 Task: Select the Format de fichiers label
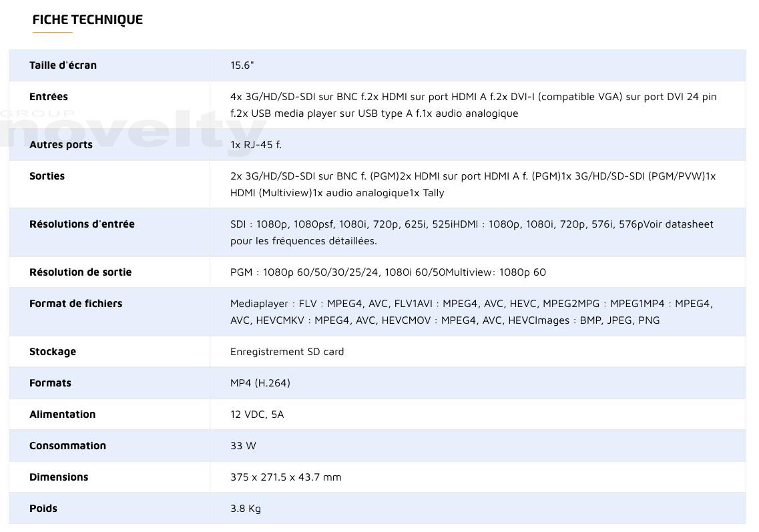click(x=75, y=304)
